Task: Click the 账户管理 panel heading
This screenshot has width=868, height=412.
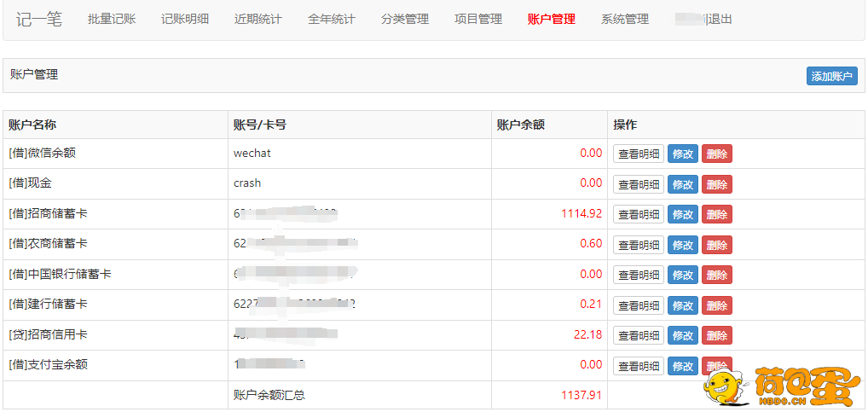Action: pyautogui.click(x=34, y=75)
